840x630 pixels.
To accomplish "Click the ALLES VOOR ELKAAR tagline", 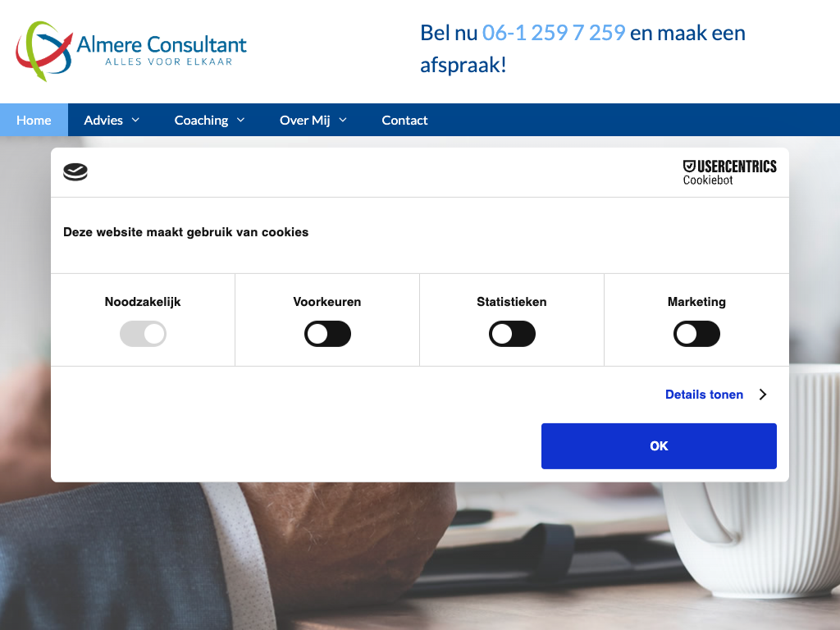I will click(x=169, y=62).
